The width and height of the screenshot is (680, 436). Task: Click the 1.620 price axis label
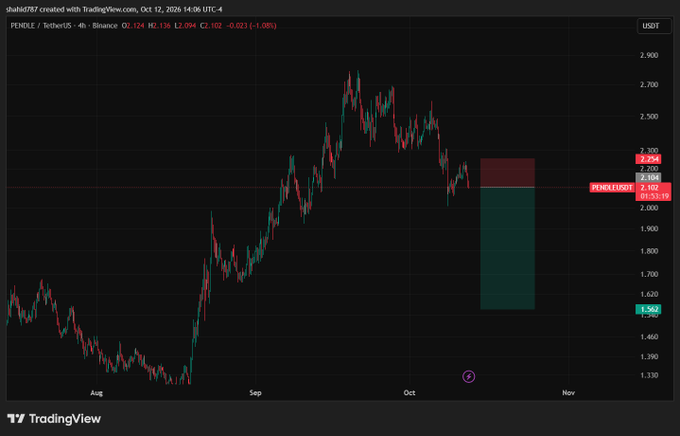pyautogui.click(x=649, y=294)
